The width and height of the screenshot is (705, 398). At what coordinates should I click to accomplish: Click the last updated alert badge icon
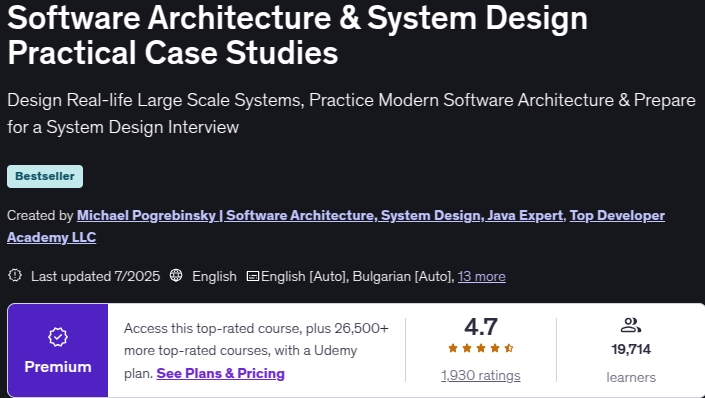[15, 275]
